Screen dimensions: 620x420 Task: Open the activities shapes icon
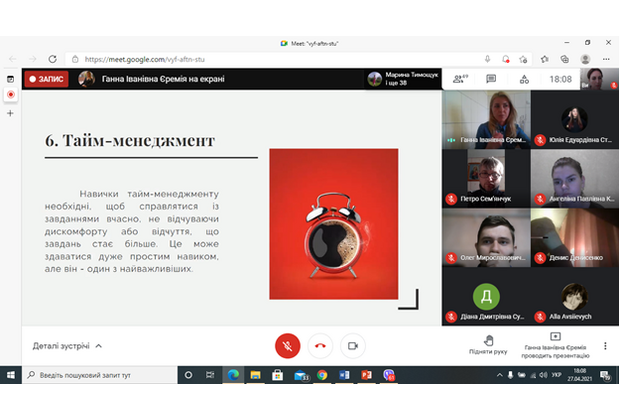tap(524, 79)
